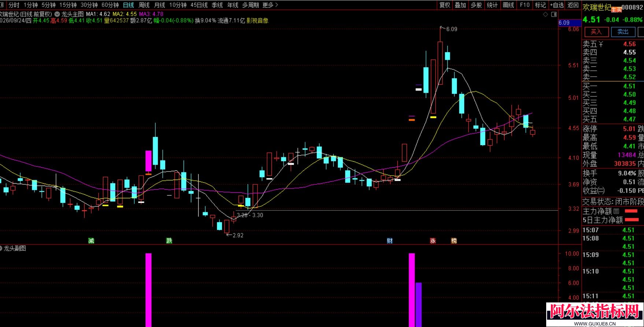Click the 榜 event marker icon
This screenshot has width=644, height=327.
pyautogui.click(x=454, y=240)
